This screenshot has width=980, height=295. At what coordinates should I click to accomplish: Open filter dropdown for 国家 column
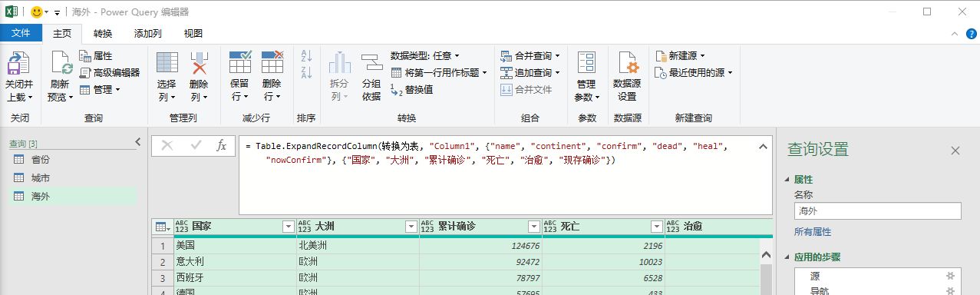click(288, 227)
